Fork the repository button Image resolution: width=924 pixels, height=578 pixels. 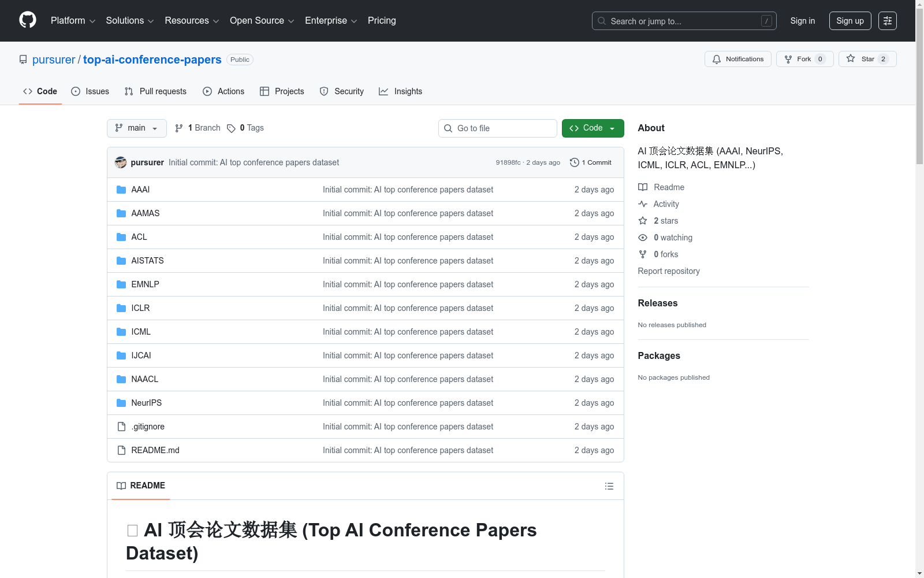pyautogui.click(x=804, y=59)
